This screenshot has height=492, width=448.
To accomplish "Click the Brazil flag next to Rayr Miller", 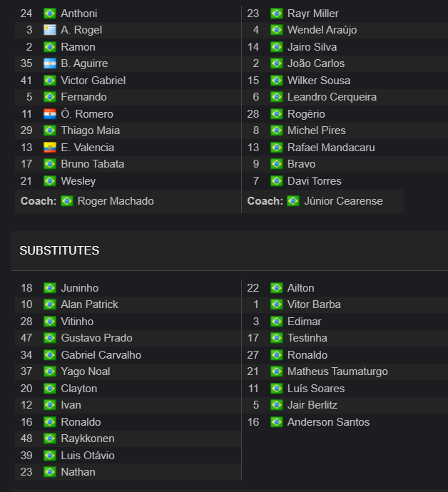I will pos(277,14).
